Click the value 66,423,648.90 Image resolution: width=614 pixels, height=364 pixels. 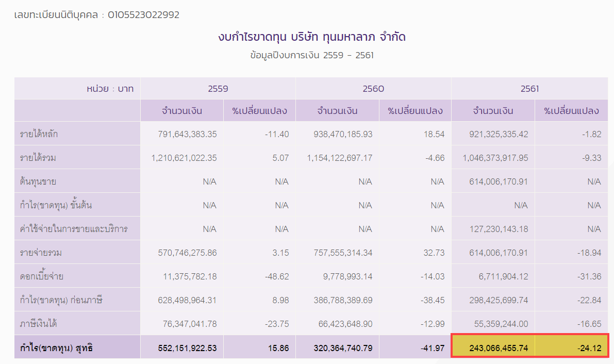345,324
